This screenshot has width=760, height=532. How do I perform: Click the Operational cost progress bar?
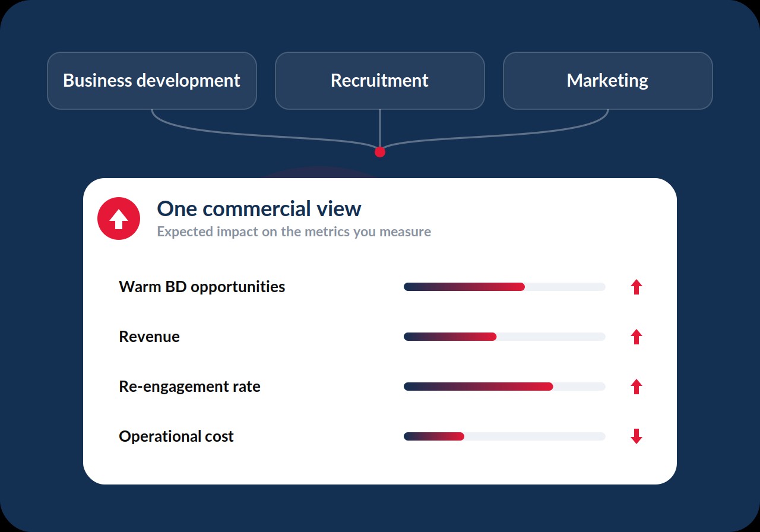click(x=505, y=436)
